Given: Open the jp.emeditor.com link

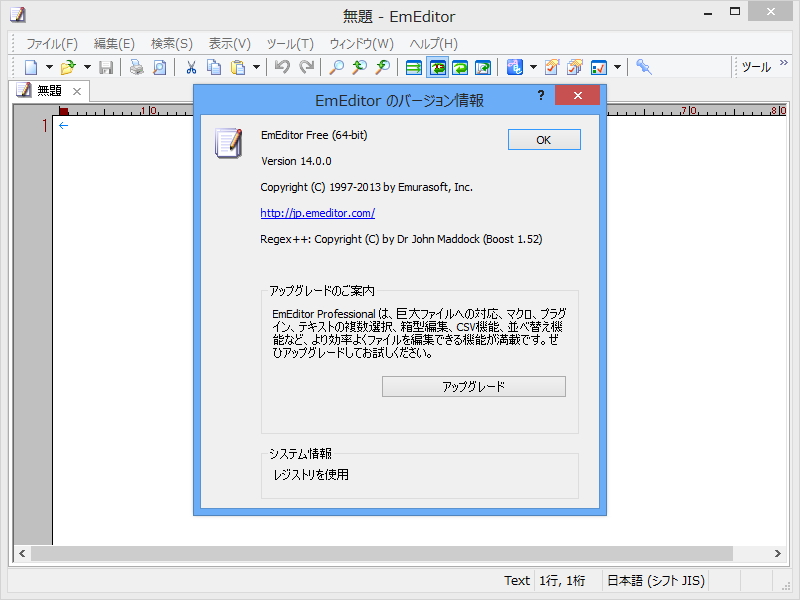Looking at the screenshot, I should [x=317, y=212].
